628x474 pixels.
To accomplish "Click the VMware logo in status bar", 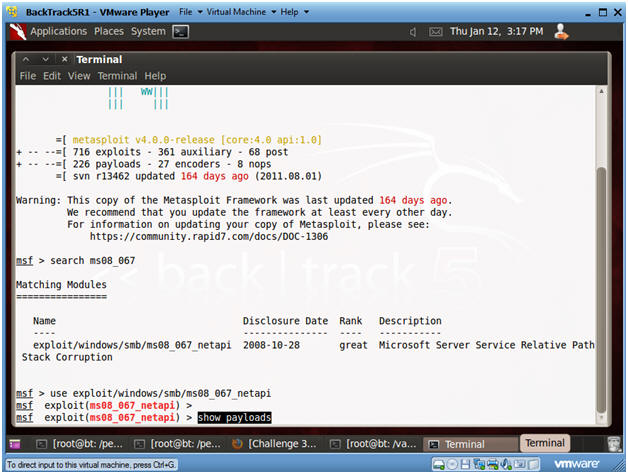I will point(576,464).
